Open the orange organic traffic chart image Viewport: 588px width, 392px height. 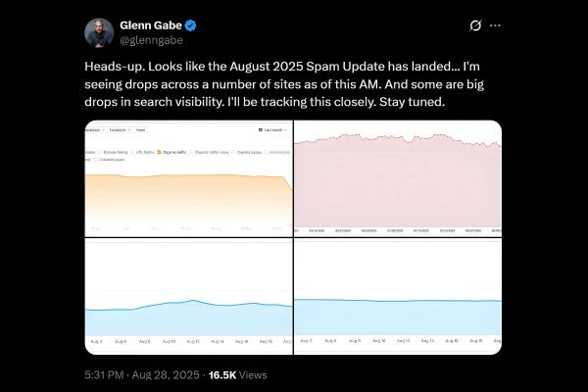point(189,186)
